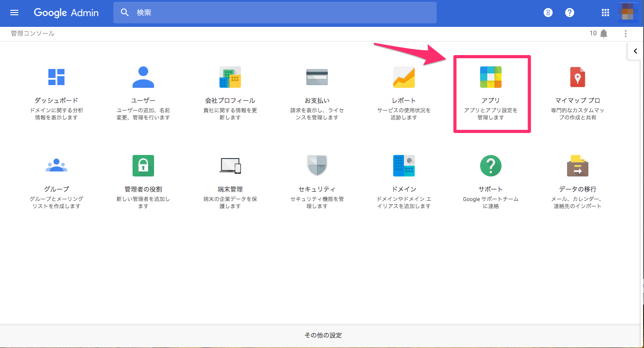
Task: Expand その他の設定 at the bottom
Action: click(323, 335)
